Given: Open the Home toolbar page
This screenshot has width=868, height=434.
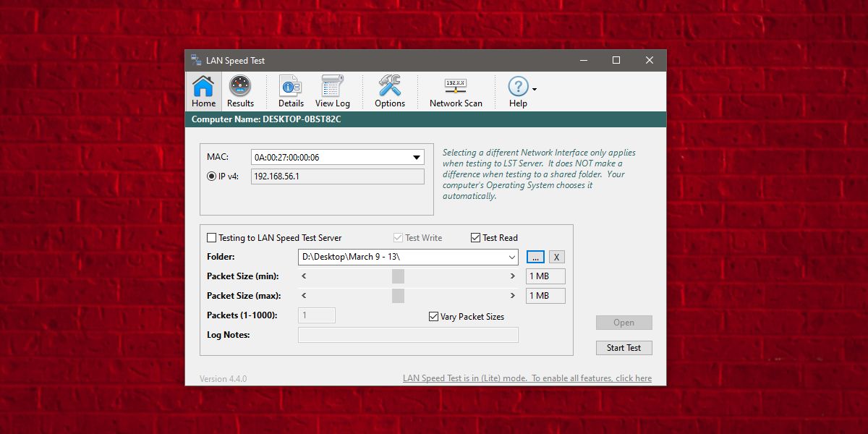Looking at the screenshot, I should (203, 91).
